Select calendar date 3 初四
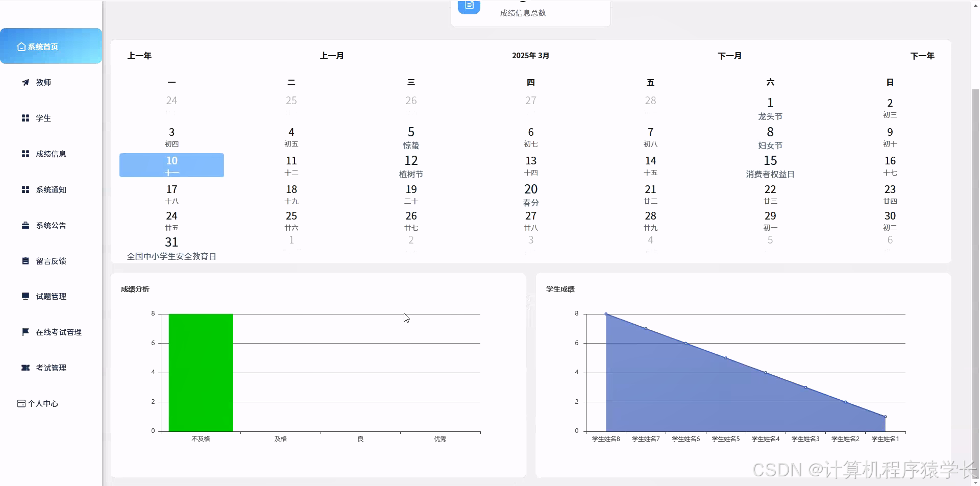The image size is (980, 486). [x=171, y=137]
